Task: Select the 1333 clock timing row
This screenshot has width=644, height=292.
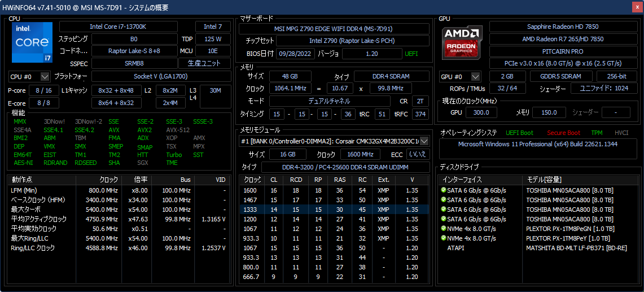Action: 334,210
